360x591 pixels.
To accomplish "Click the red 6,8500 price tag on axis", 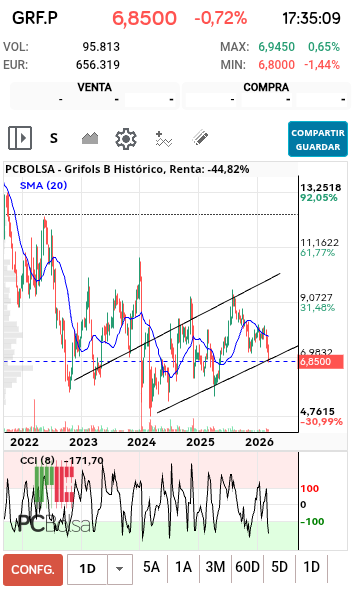I will 321,362.
